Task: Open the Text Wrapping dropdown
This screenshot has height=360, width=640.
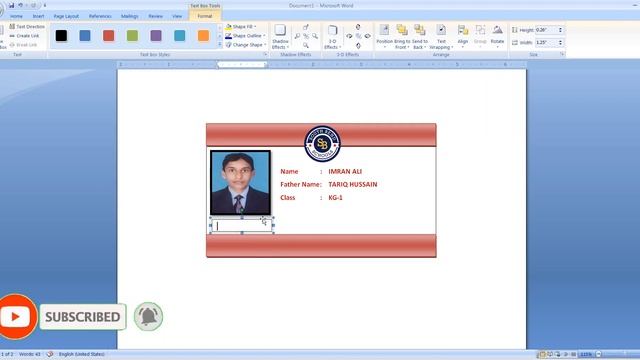Action: 441,37
